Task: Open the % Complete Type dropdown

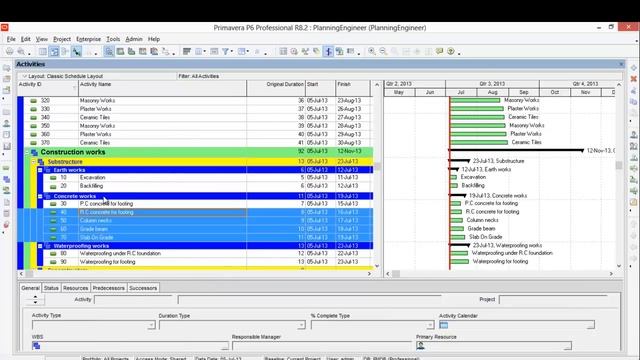Action: point(430,325)
